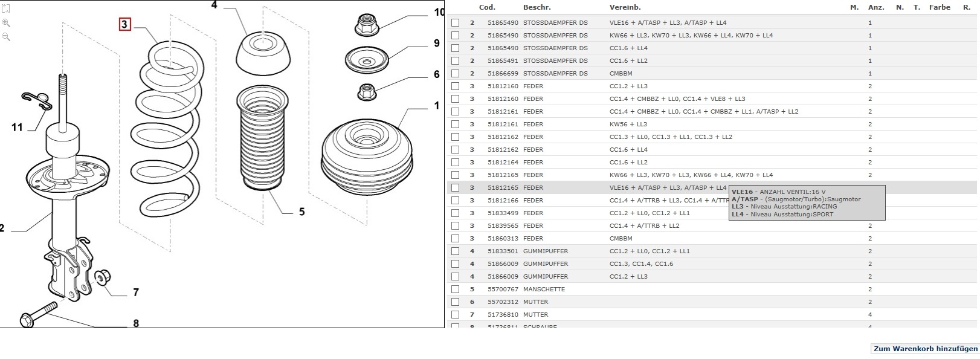Viewport: 980px width, 359px height.
Task: Click the fit-to-view icon above zoom tools
Action: click(5, 9)
